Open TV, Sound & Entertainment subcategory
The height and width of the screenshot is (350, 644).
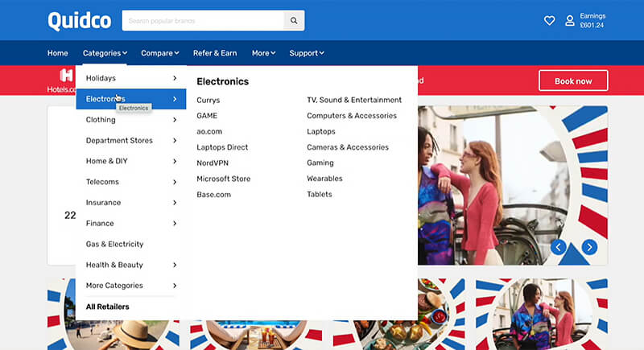click(354, 100)
